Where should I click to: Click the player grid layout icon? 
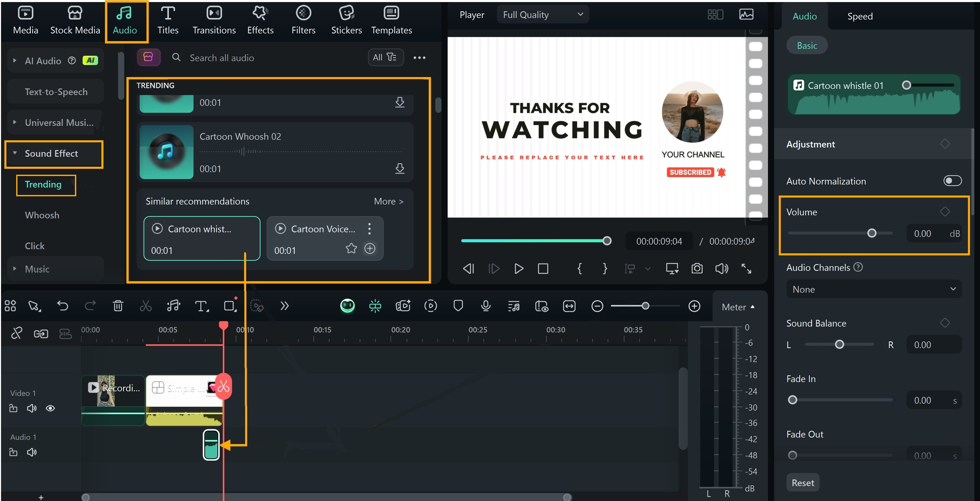pos(715,14)
